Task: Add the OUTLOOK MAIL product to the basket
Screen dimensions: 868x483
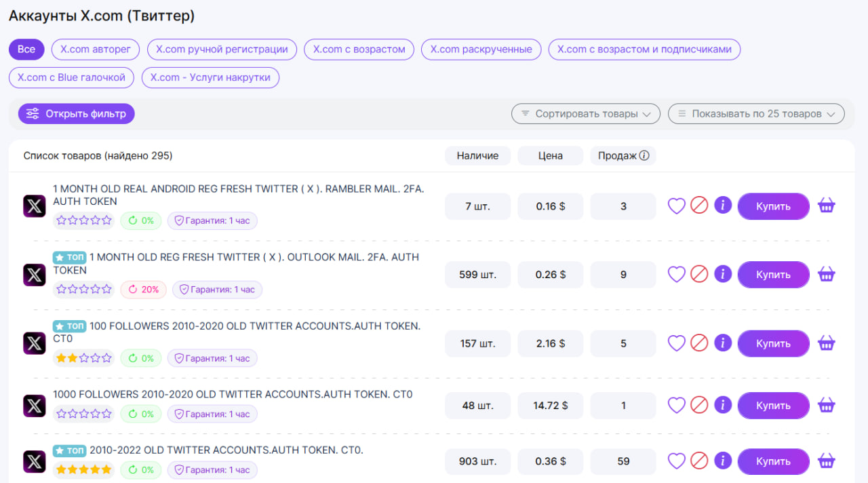Action: pyautogui.click(x=826, y=274)
